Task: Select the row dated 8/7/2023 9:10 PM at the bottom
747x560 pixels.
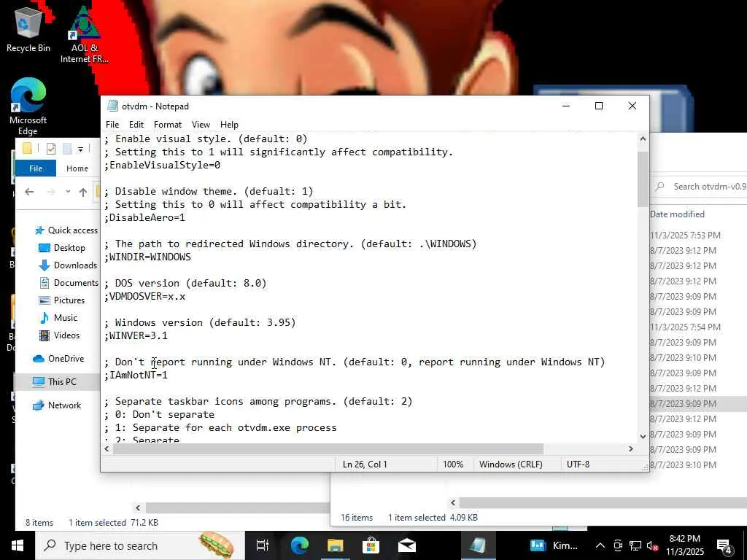Action: pos(683,465)
